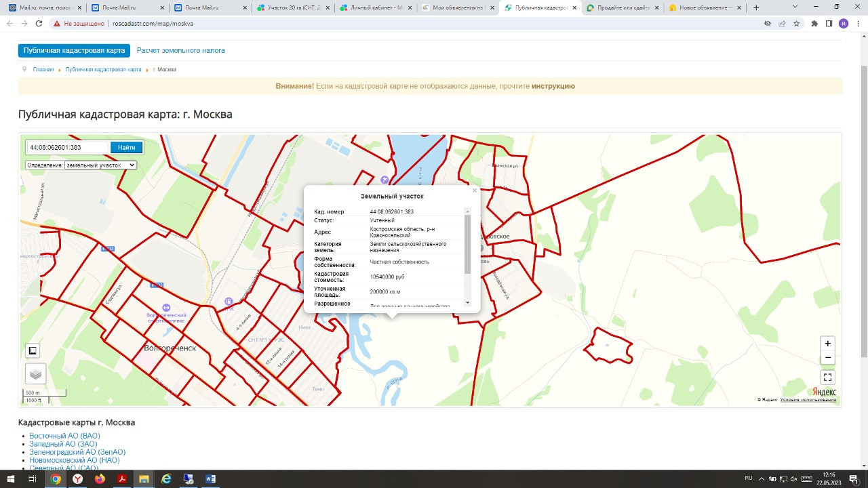Zoom out on the cadastral map

pos(827,358)
